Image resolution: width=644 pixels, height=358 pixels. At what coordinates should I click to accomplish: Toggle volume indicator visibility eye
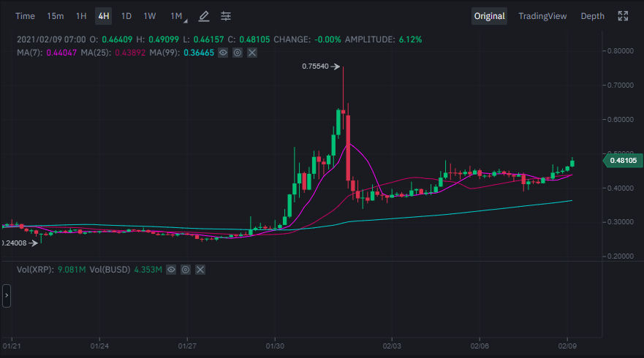click(171, 270)
